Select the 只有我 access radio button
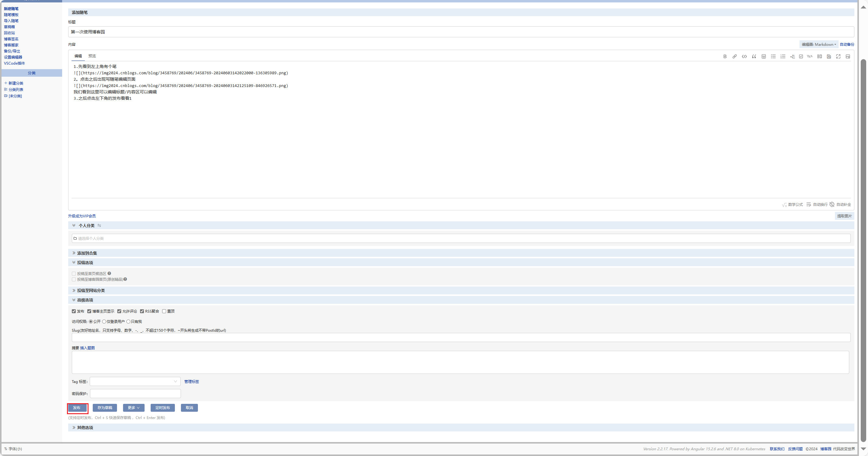 tap(129, 321)
